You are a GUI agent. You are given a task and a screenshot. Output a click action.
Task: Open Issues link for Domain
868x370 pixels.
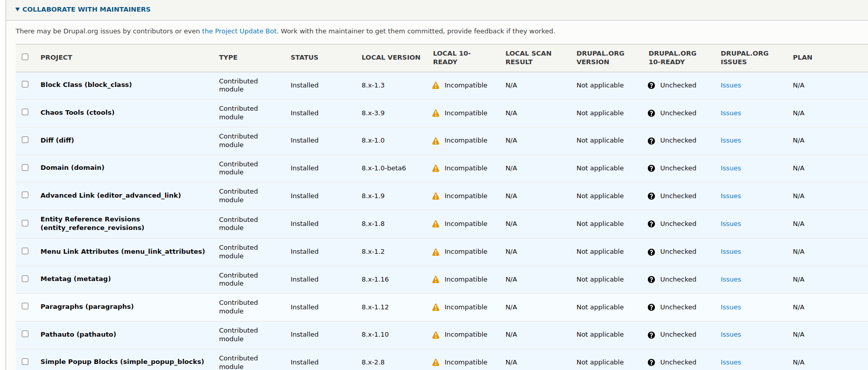(x=731, y=168)
